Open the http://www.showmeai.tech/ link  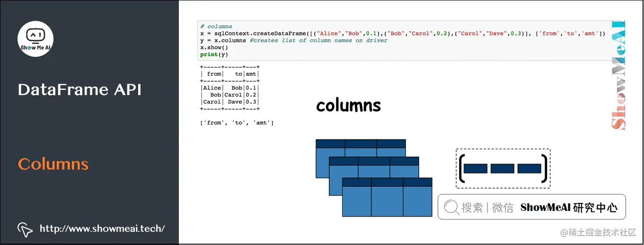[102, 228]
